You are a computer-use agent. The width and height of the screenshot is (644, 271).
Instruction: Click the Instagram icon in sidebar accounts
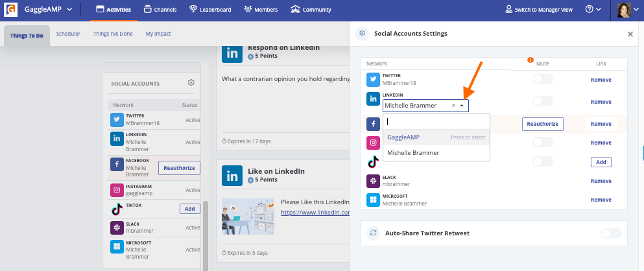coord(117,190)
